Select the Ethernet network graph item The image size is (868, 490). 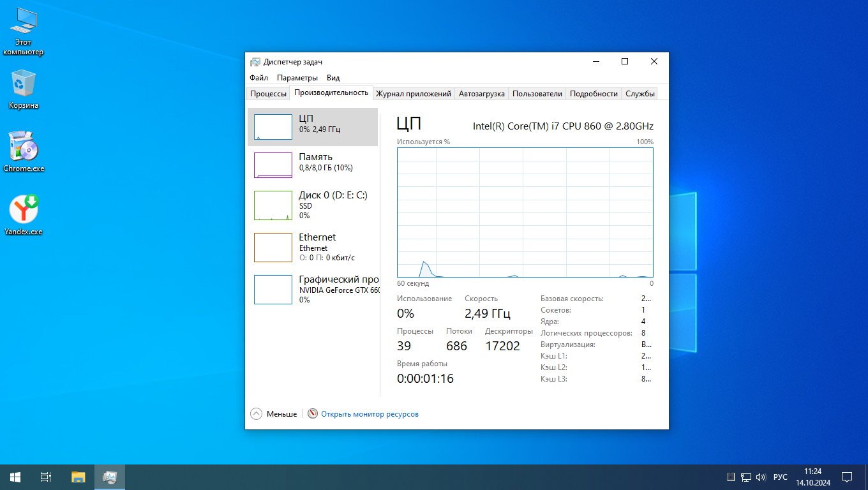313,247
